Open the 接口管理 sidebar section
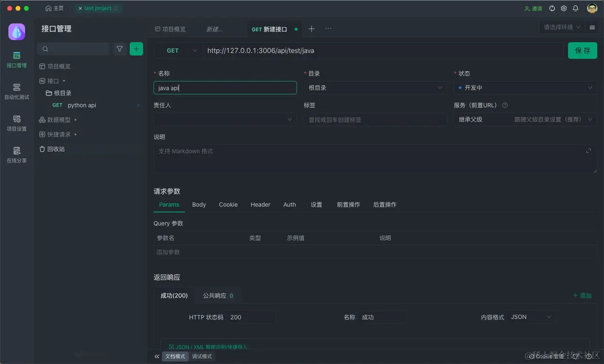 (17, 60)
